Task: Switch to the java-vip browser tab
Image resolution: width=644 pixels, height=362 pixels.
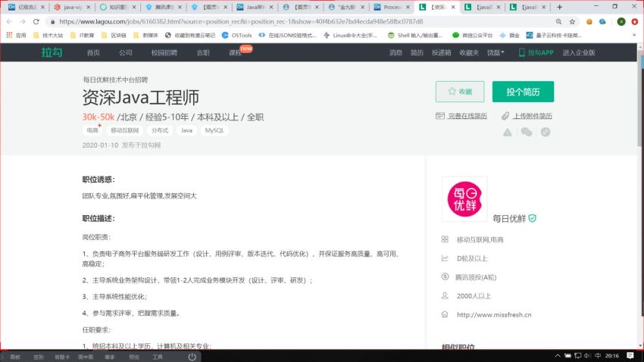Action: click(72, 7)
